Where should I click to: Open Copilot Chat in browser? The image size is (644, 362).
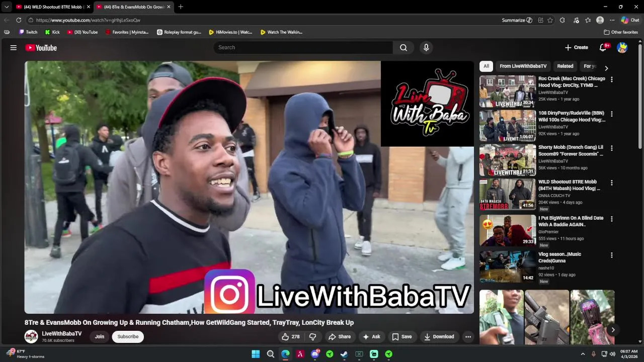[x=630, y=20]
